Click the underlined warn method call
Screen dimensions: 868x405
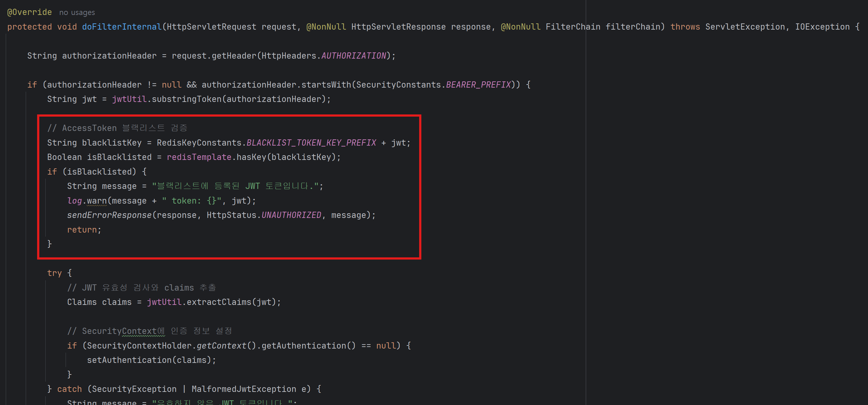point(96,201)
